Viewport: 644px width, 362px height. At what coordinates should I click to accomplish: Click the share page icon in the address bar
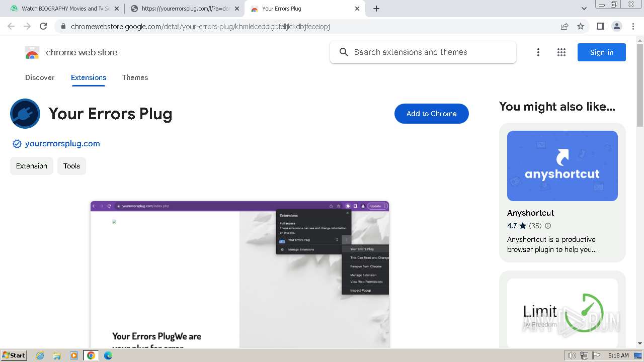pos(565,26)
